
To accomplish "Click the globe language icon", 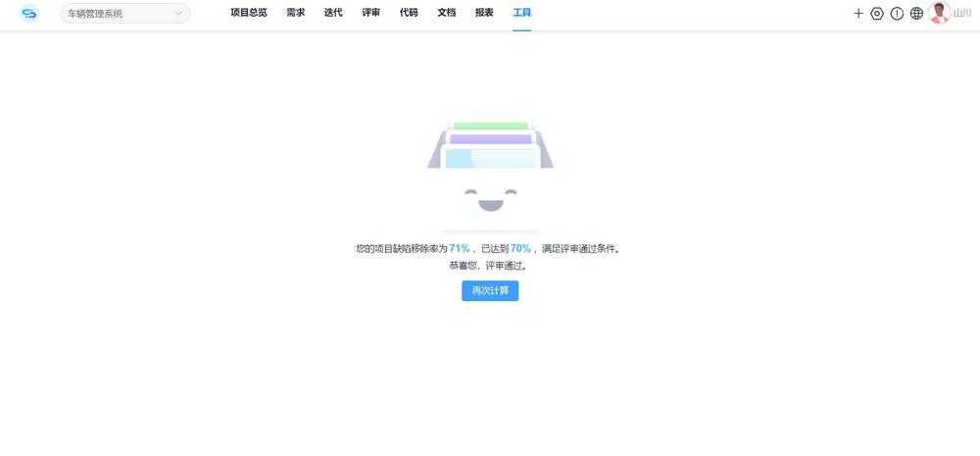I will click(x=916, y=14).
